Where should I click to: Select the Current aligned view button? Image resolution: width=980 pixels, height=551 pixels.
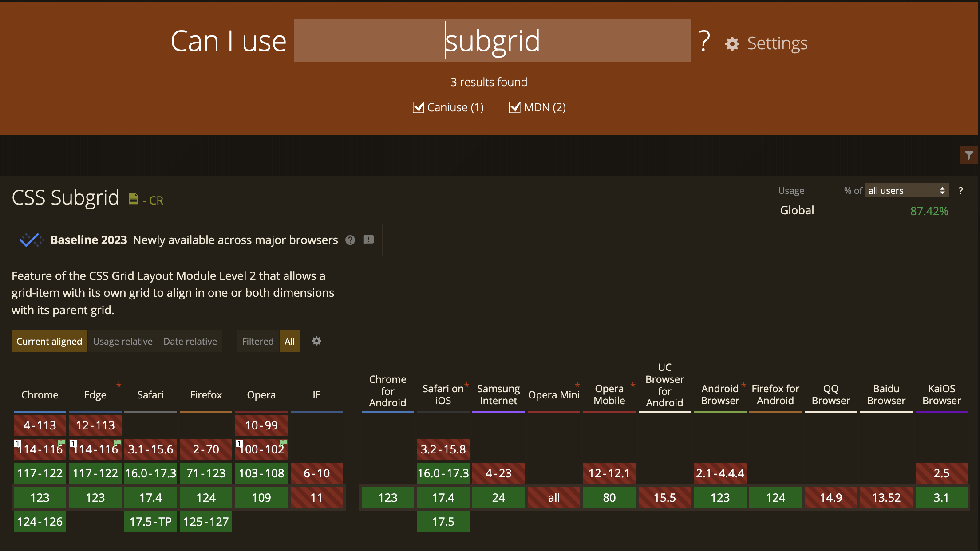(x=48, y=341)
